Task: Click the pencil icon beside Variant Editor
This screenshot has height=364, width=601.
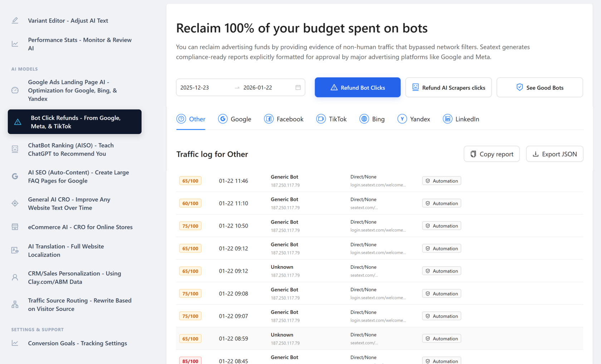Action: [15, 21]
